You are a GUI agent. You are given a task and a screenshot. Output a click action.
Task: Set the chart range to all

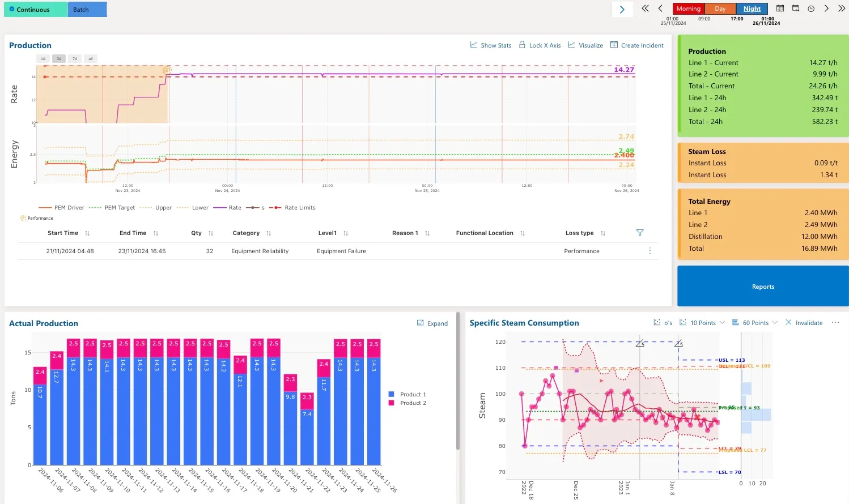coord(91,58)
